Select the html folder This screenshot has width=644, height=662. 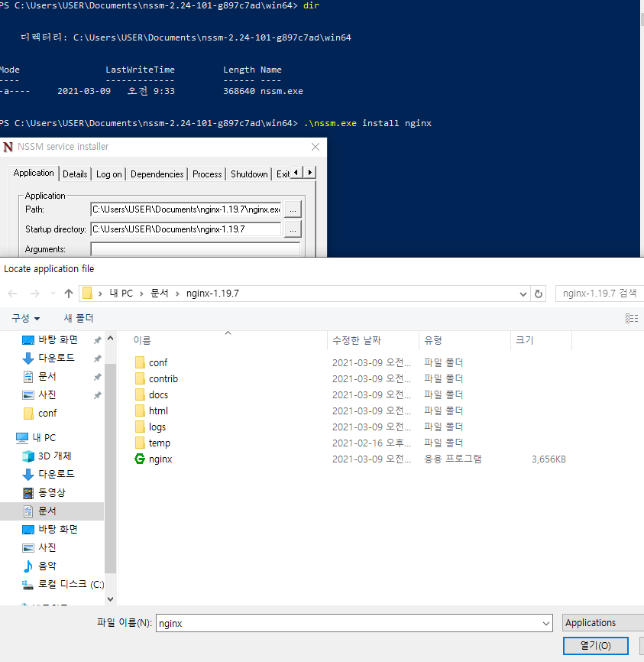coord(158,411)
